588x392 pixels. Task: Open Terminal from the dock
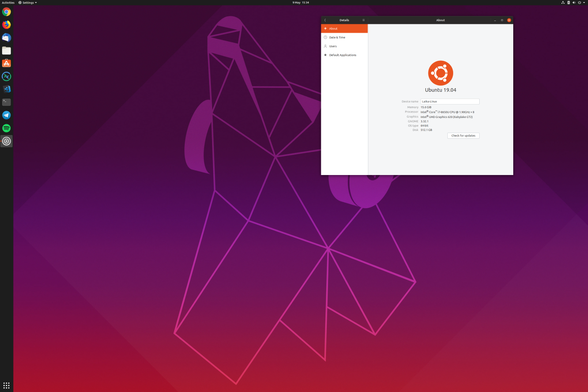point(6,102)
